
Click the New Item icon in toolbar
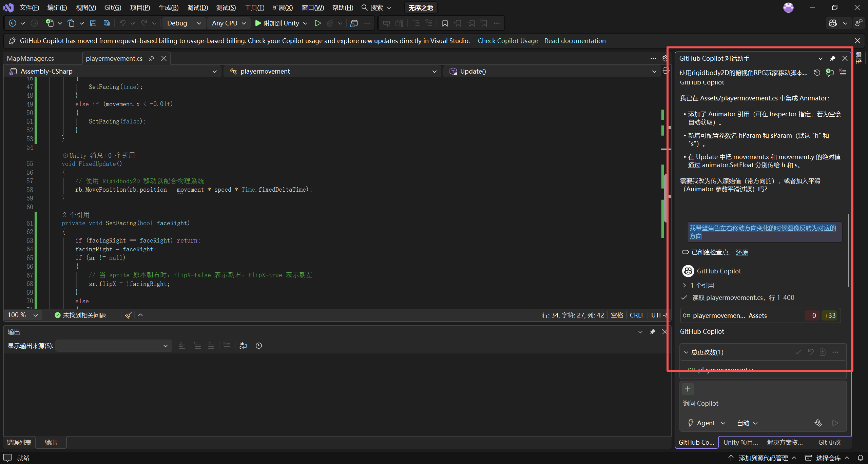pos(50,23)
